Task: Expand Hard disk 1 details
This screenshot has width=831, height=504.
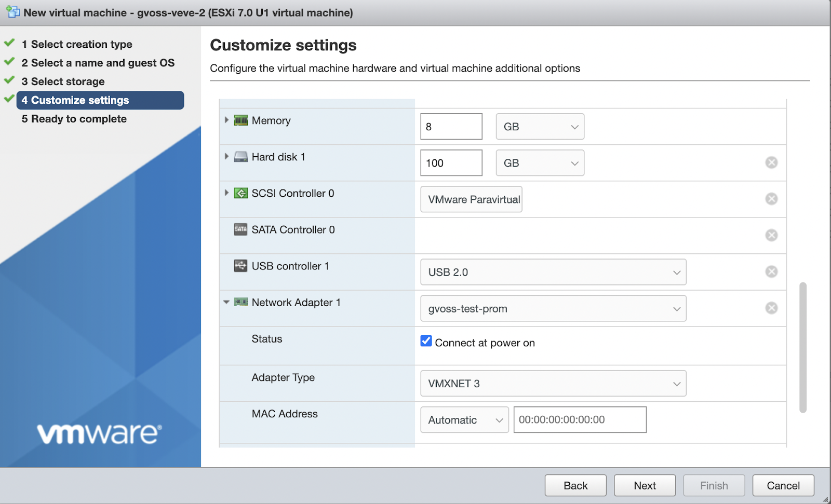Action: [226, 156]
